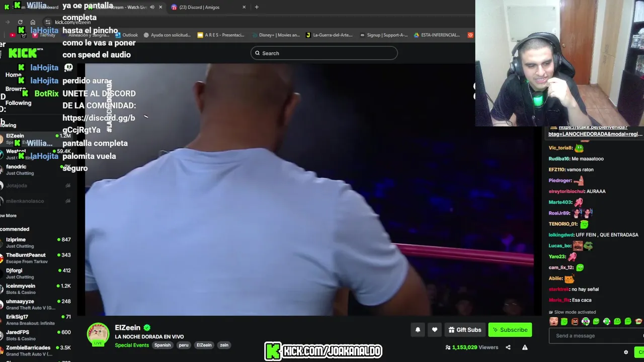Select the Spanish language tag
The width and height of the screenshot is (644, 362).
pos(163,345)
